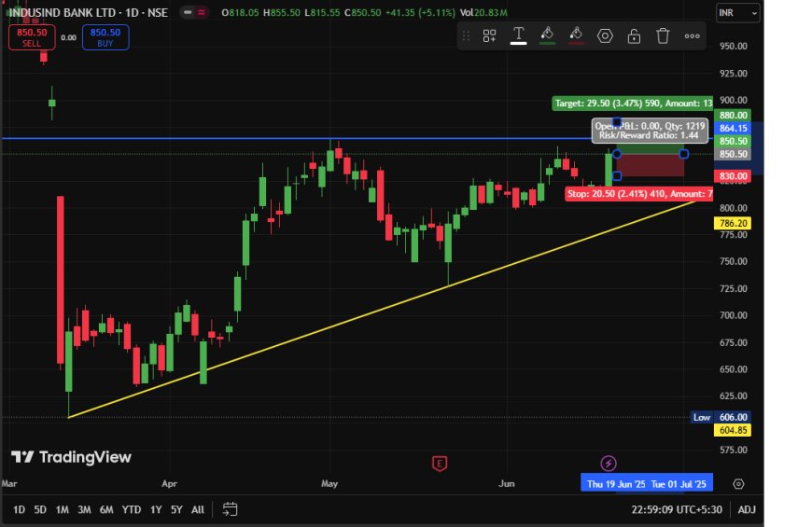The image size is (812, 527).
Task: Open the green profit fill color bucket
Action: (547, 35)
